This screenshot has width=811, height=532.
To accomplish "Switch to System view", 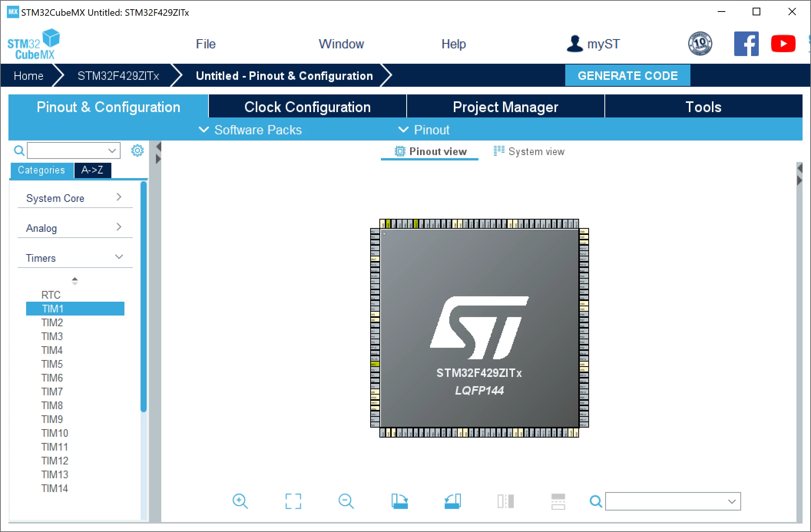I will coord(529,152).
